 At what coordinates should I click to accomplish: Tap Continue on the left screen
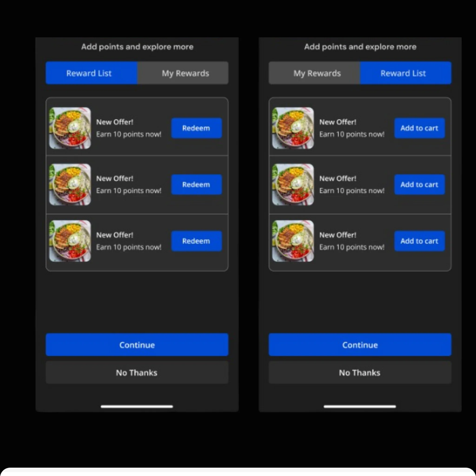tap(137, 345)
